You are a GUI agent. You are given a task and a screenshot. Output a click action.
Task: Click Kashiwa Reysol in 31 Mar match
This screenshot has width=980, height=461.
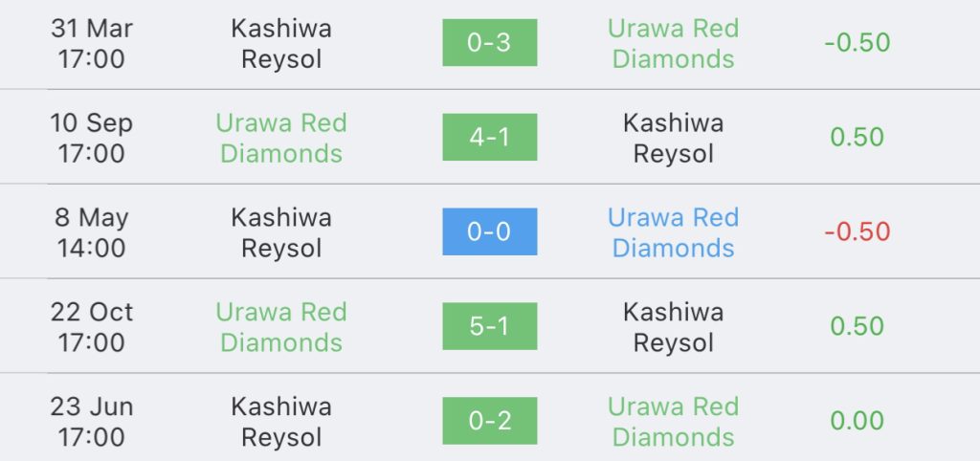(x=281, y=43)
